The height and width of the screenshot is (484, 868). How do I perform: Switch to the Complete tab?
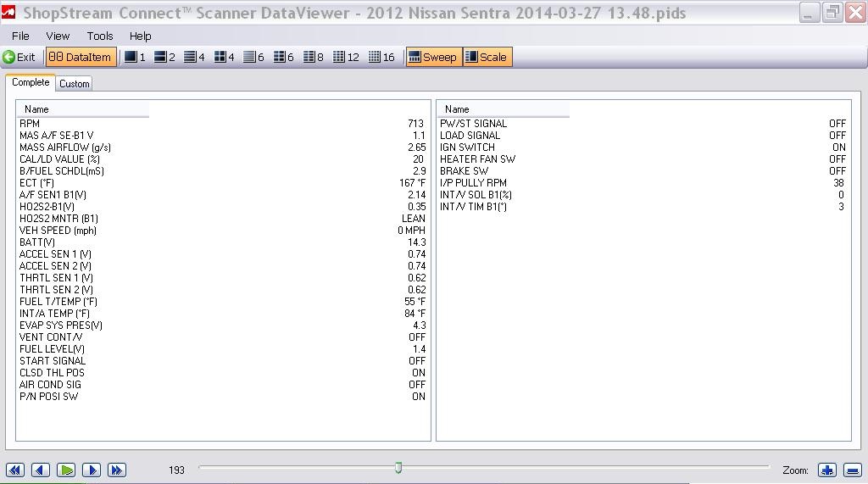[x=31, y=82]
